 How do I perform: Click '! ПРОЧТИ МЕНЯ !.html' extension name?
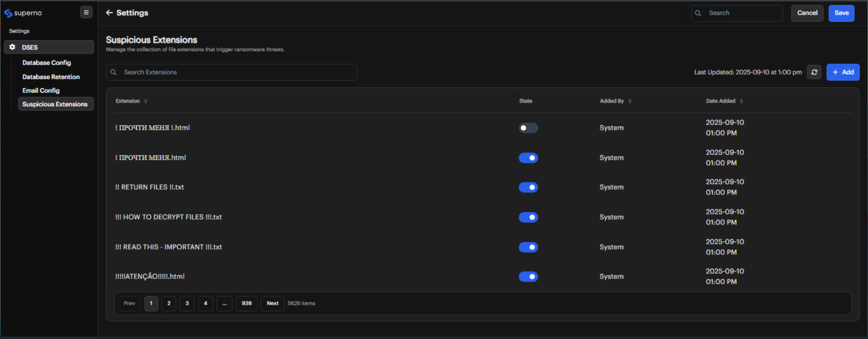(x=152, y=128)
